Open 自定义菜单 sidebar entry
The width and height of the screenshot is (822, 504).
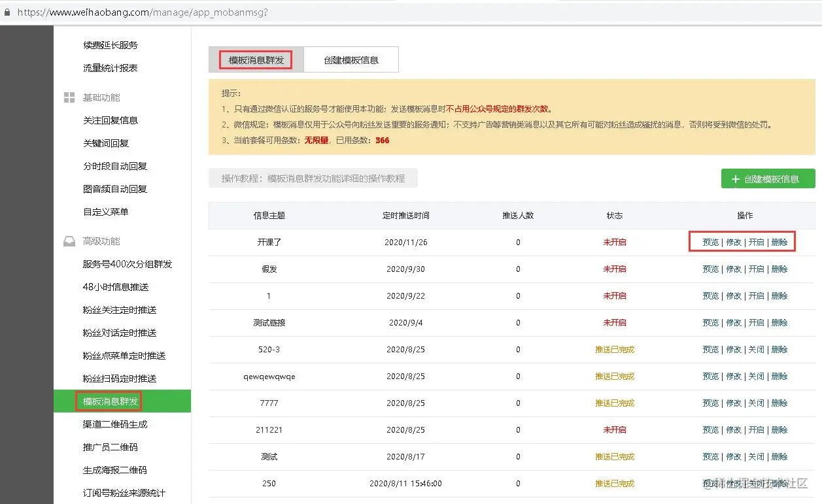pos(106,212)
